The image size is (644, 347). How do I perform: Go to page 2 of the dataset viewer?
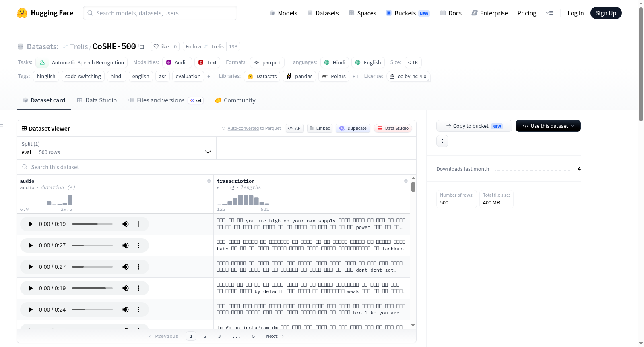coord(205,336)
